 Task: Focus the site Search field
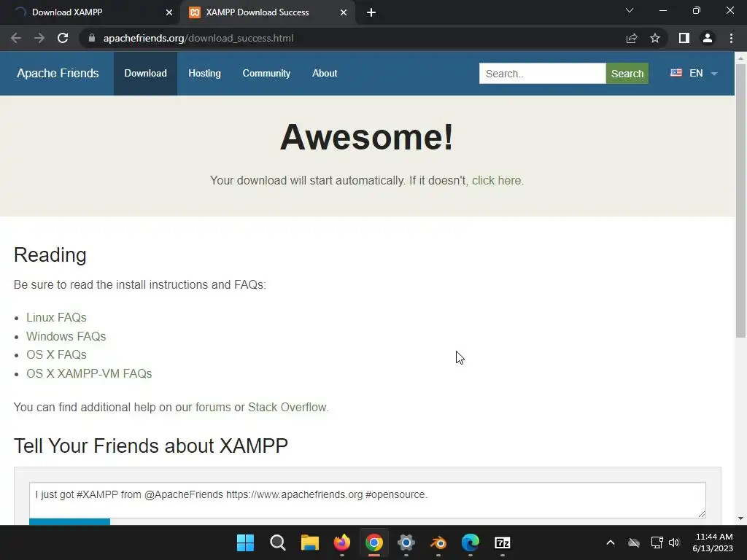coord(542,74)
